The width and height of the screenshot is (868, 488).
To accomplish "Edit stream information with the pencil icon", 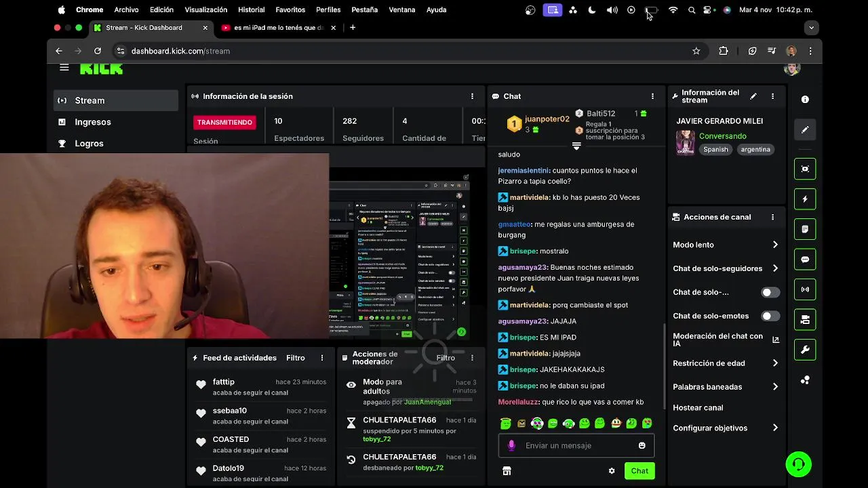I will click(x=753, y=96).
